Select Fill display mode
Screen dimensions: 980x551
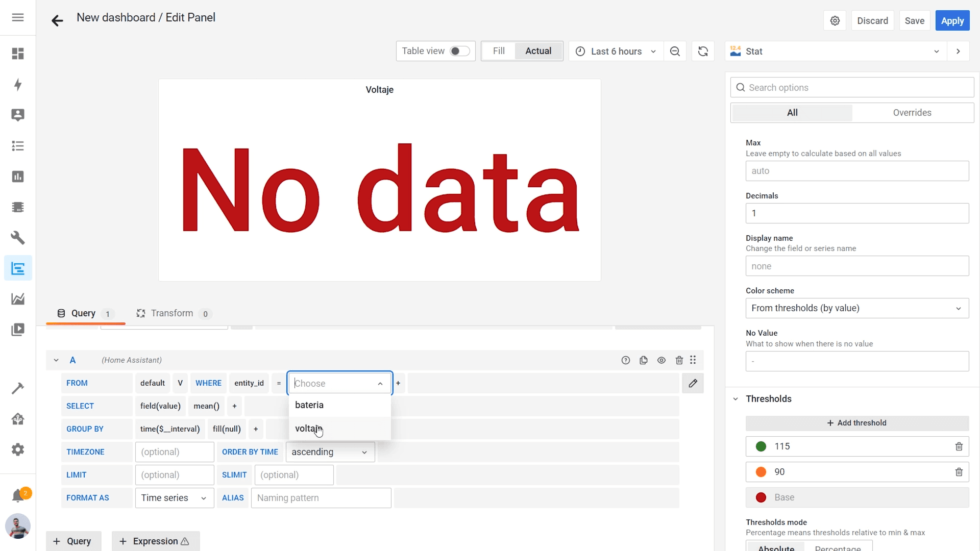pyautogui.click(x=499, y=51)
